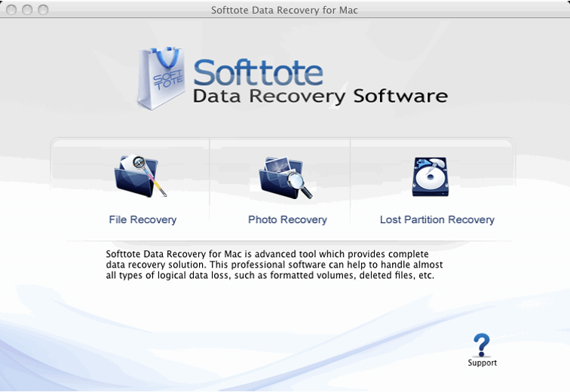
Task: Click the Softtote shopping bag logo
Action: click(x=160, y=78)
